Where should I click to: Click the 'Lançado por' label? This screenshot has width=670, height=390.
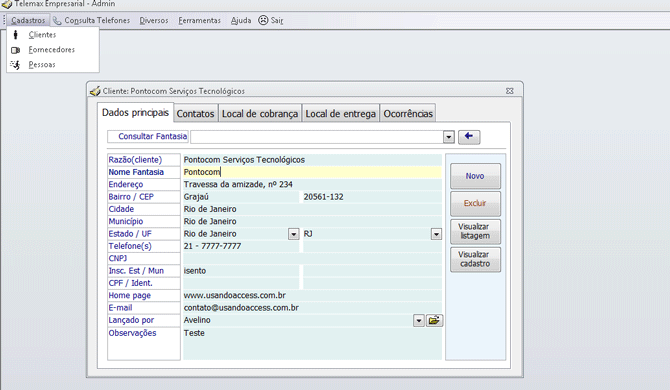[x=131, y=320]
